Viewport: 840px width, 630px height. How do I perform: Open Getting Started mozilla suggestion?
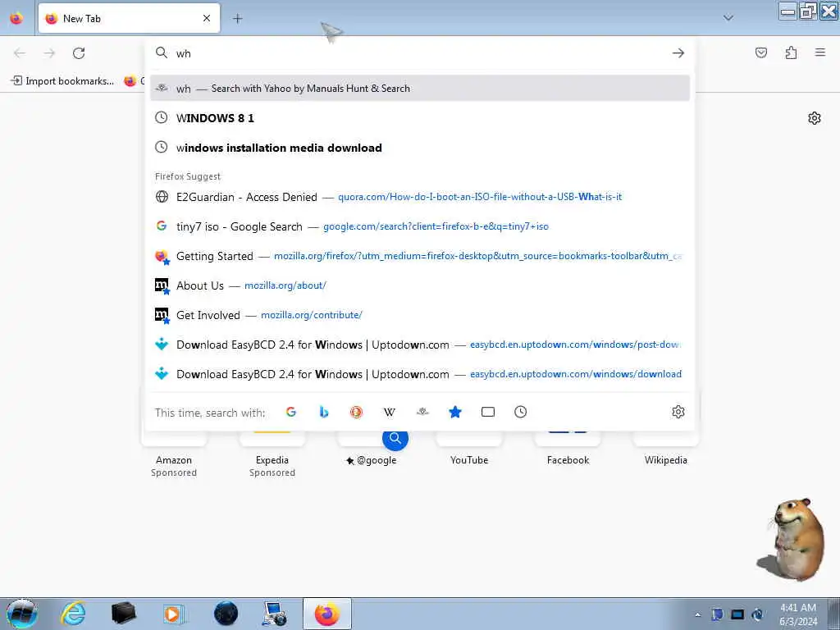[x=420, y=256]
